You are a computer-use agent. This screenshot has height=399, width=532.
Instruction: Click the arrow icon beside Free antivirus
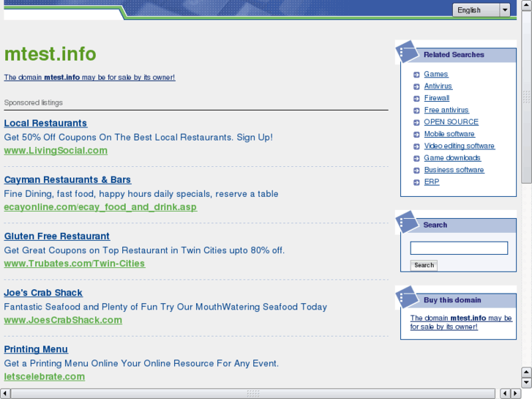click(416, 111)
